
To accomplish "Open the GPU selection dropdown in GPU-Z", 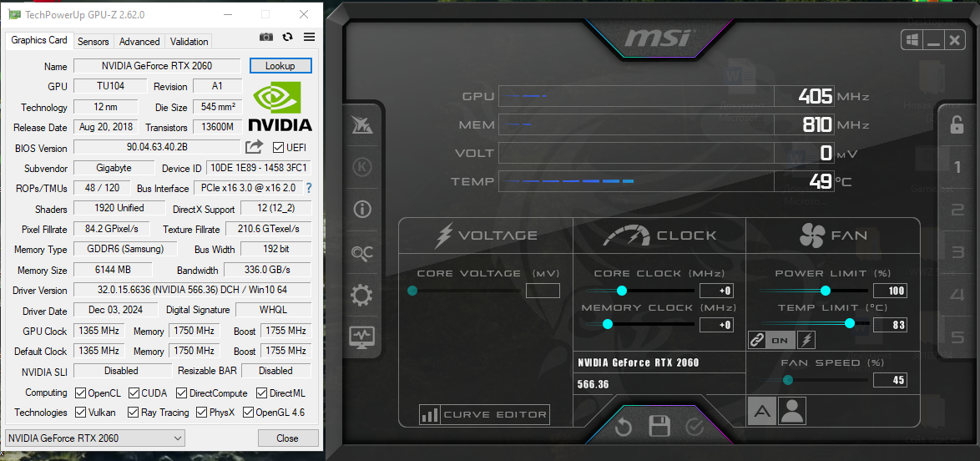I will tap(95, 438).
